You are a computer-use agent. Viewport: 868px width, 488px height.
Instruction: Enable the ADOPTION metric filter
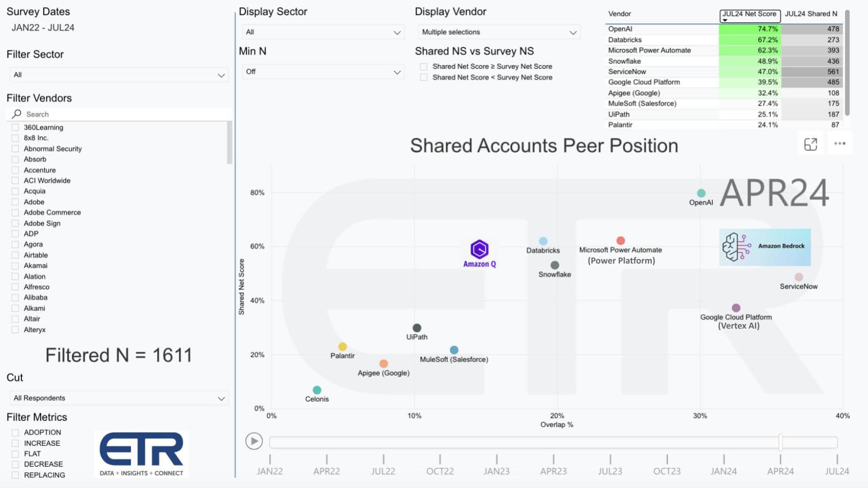pyautogui.click(x=15, y=433)
